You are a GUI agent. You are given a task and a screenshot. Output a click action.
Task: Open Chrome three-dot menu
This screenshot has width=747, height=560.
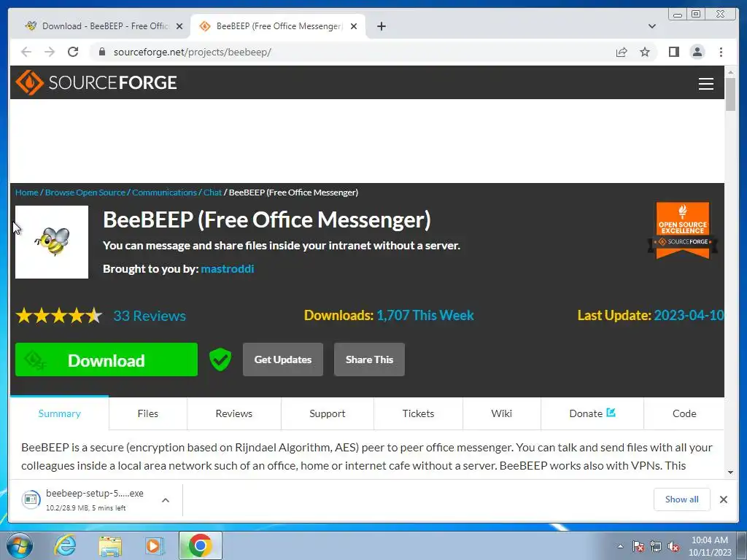[721, 52]
